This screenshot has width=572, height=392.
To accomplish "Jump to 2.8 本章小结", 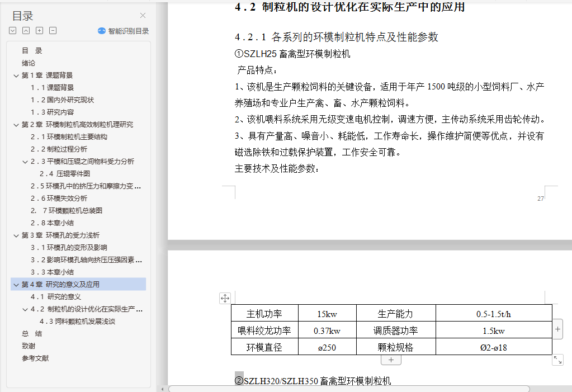I will click(52, 223).
